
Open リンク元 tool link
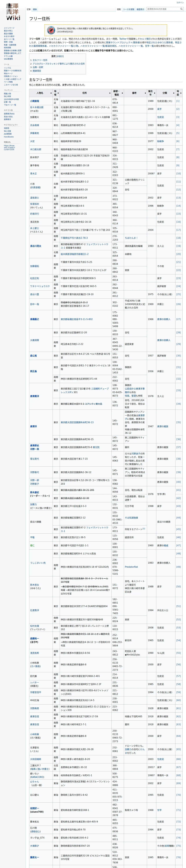(x=7, y=68)
